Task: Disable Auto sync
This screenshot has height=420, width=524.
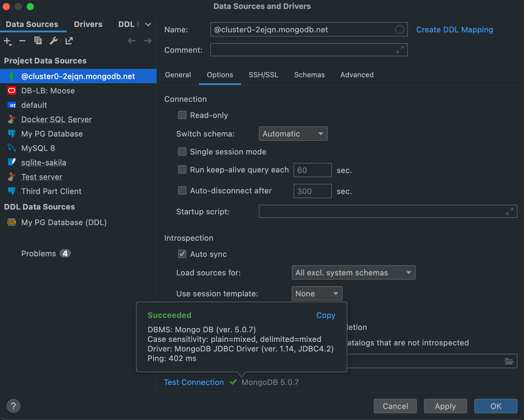Action: point(182,254)
